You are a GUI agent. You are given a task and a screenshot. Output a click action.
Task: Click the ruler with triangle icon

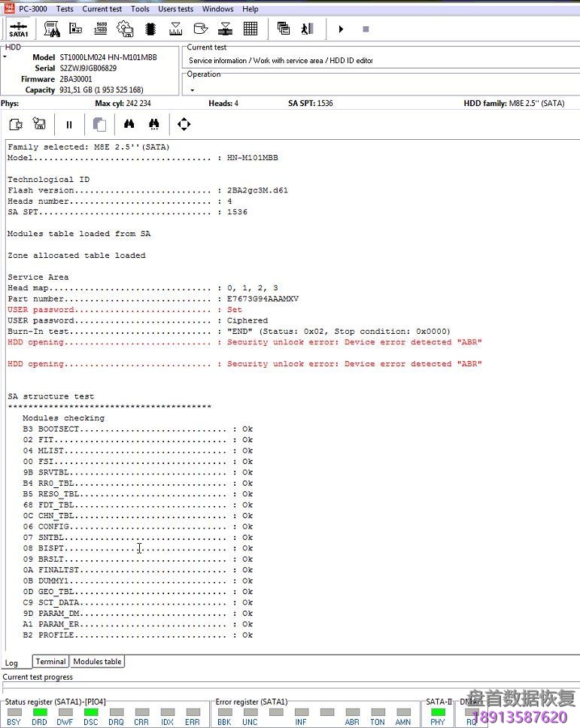(x=175, y=29)
